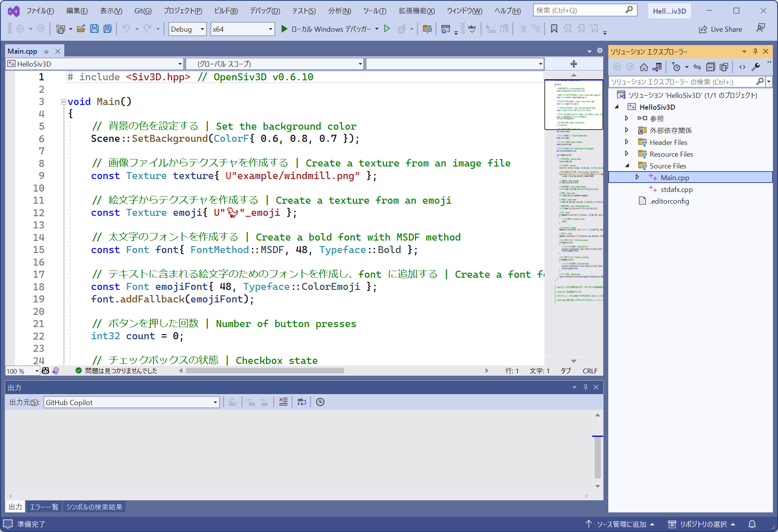Open the ビルド(B) menu
The image size is (778, 532).
(x=226, y=11)
